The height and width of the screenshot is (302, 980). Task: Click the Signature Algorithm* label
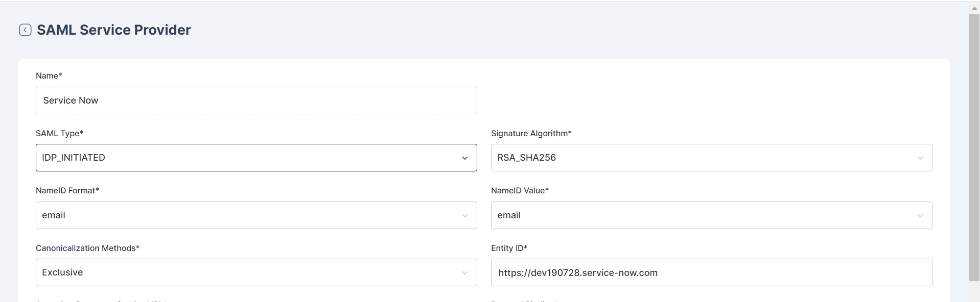pyautogui.click(x=531, y=133)
